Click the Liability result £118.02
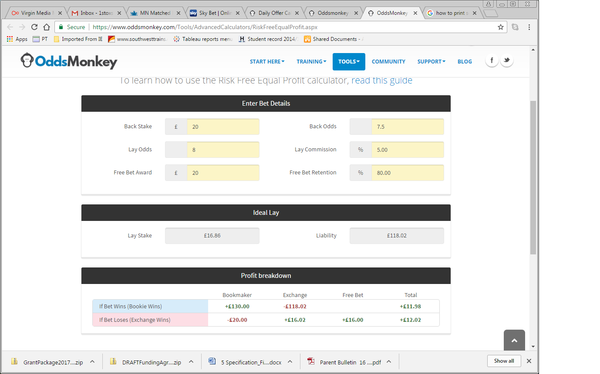The height and width of the screenshot is (374, 600). [396, 236]
